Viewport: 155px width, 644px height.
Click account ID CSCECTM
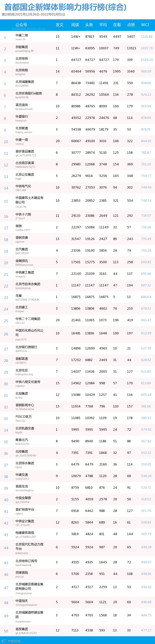(x=21, y=207)
